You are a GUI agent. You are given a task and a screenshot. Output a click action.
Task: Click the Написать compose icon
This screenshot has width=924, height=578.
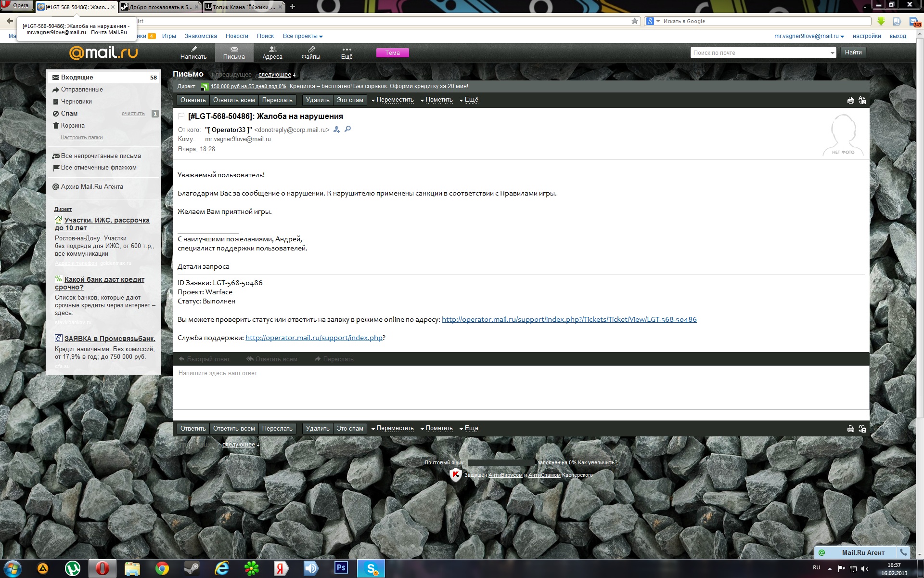193,53
